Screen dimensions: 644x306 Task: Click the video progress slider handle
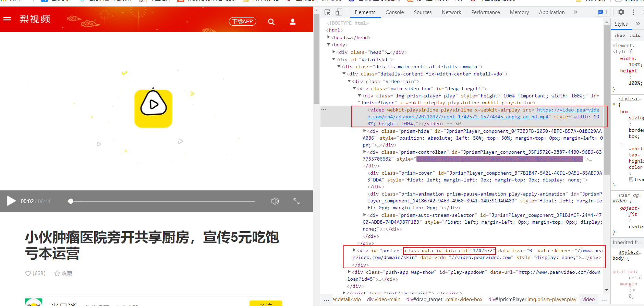71,201
